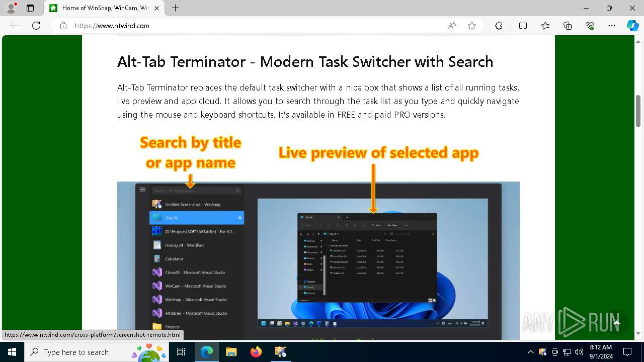
Task: Open the network status icon
Action: (567, 352)
